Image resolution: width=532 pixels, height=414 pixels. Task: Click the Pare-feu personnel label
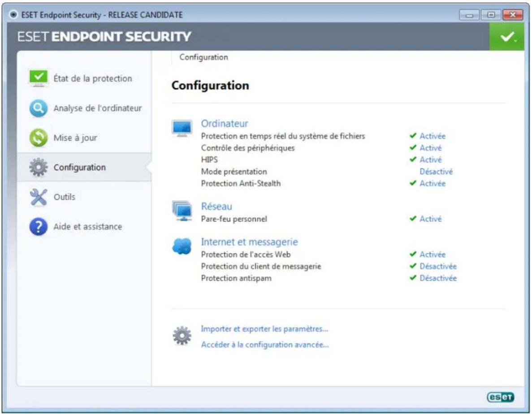(234, 219)
